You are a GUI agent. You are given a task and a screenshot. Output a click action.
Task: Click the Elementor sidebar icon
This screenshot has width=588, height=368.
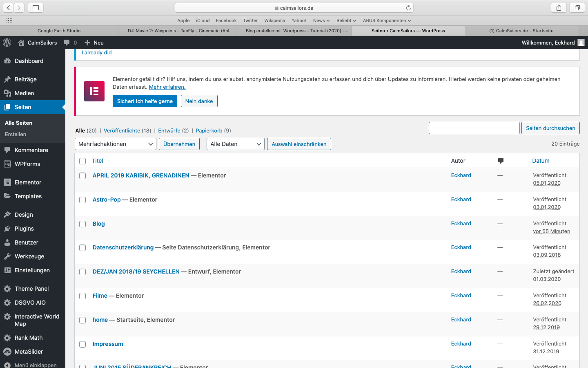tap(7, 182)
